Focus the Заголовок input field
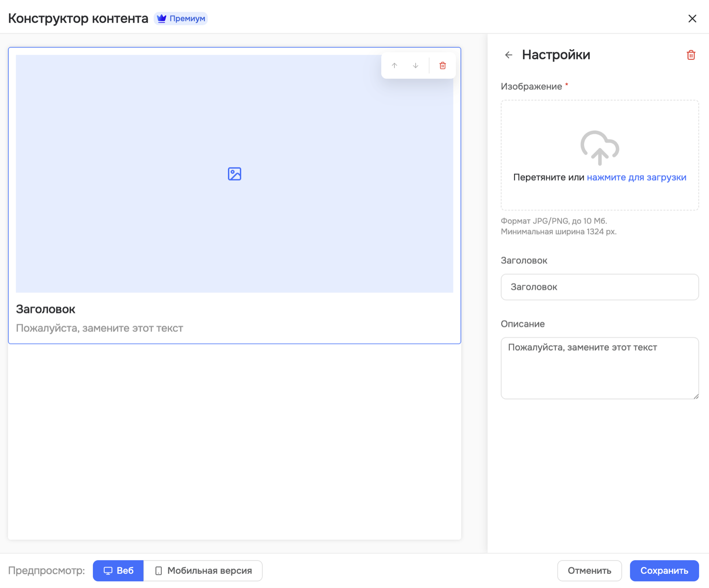This screenshot has height=588, width=709. [600, 287]
